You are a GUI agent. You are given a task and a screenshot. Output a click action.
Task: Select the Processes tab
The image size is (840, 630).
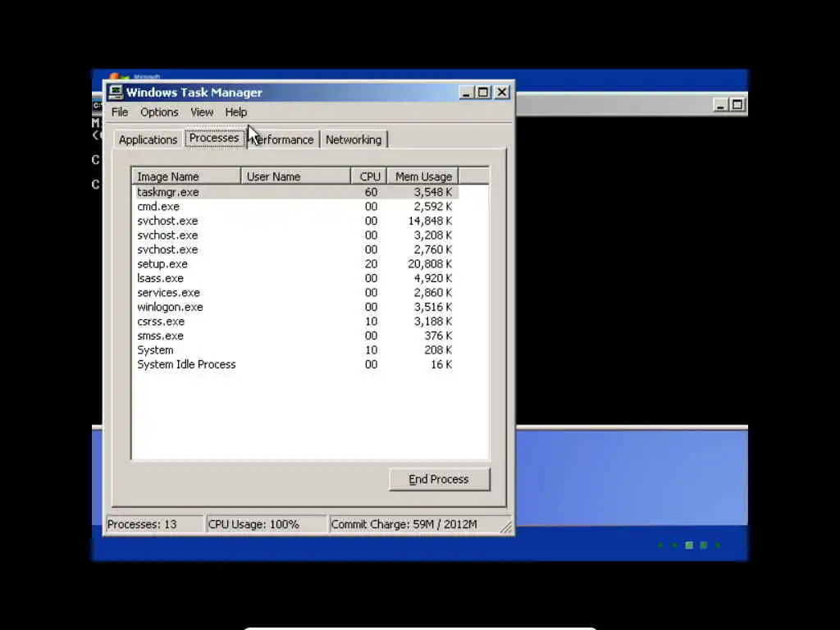pos(214,138)
